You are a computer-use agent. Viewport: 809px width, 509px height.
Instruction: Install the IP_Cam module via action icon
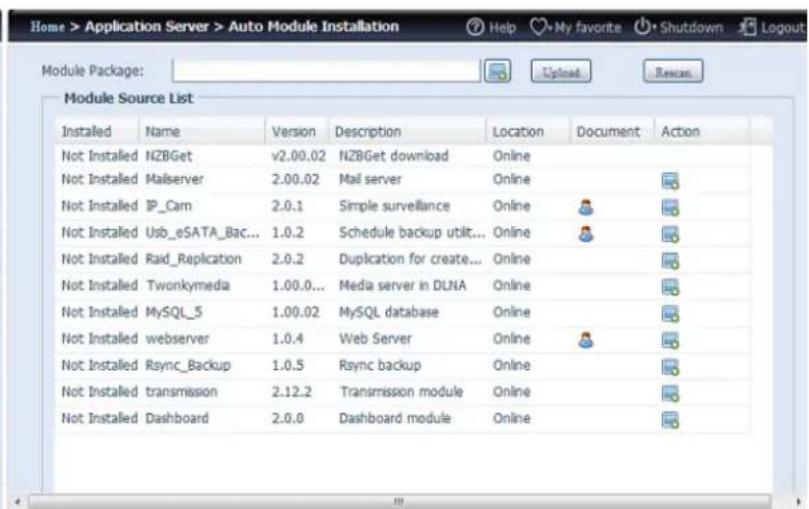coord(670,208)
